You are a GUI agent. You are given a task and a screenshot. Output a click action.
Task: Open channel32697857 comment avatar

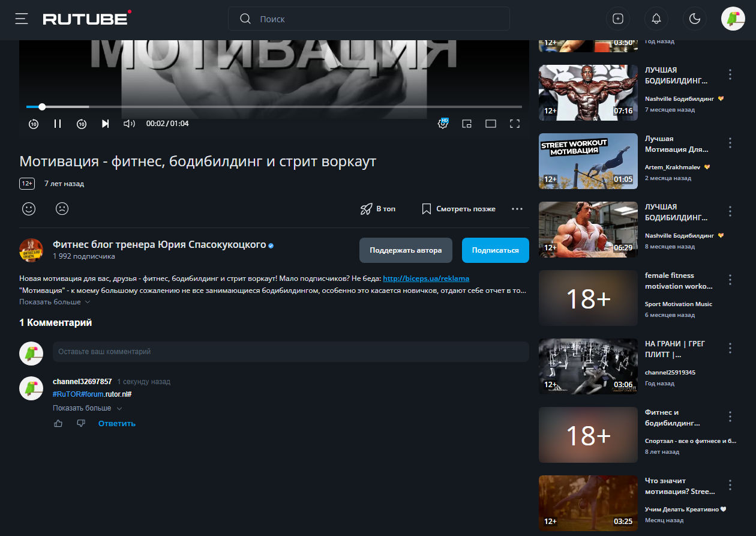coord(31,388)
